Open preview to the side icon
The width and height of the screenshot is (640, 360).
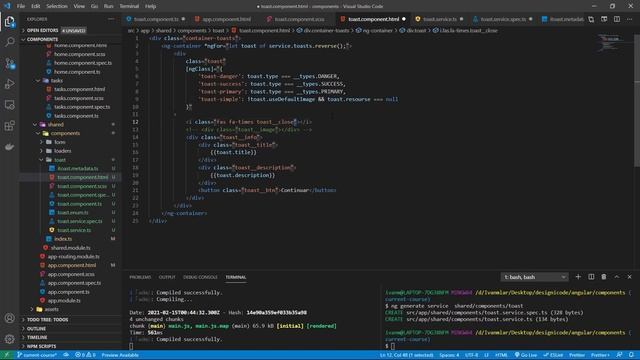tap(604, 19)
